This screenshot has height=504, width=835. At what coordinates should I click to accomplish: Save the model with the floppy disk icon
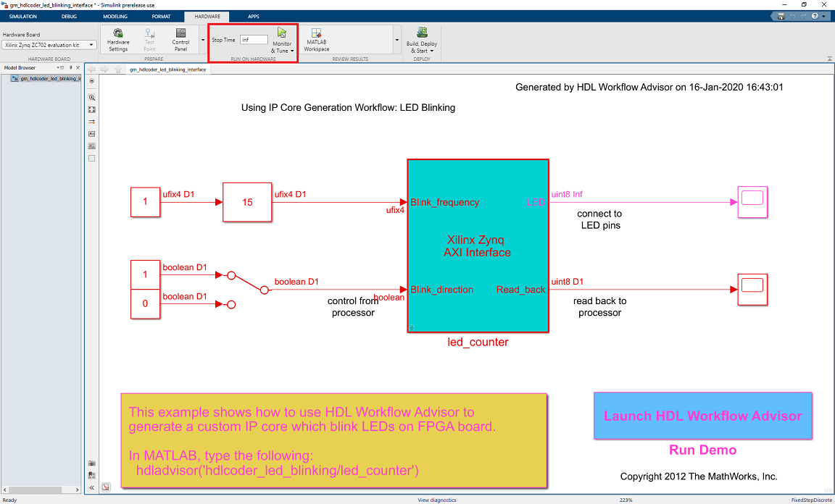point(781,17)
